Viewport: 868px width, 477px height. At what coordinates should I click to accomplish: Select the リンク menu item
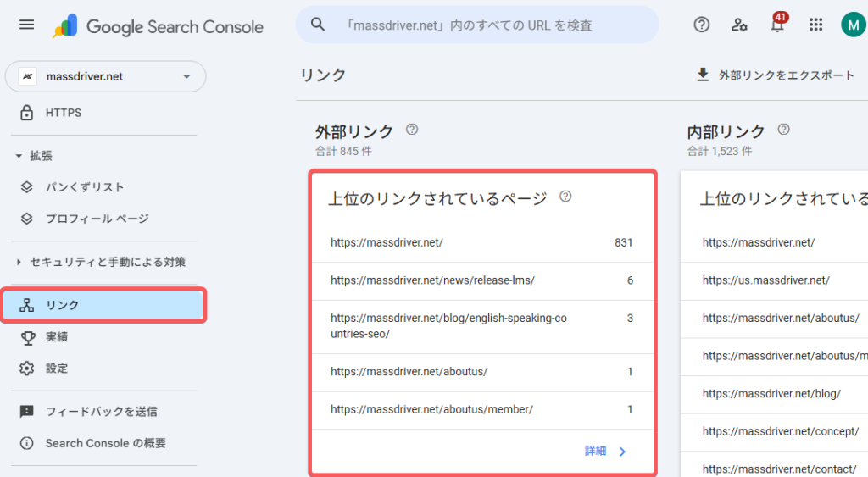click(104, 305)
